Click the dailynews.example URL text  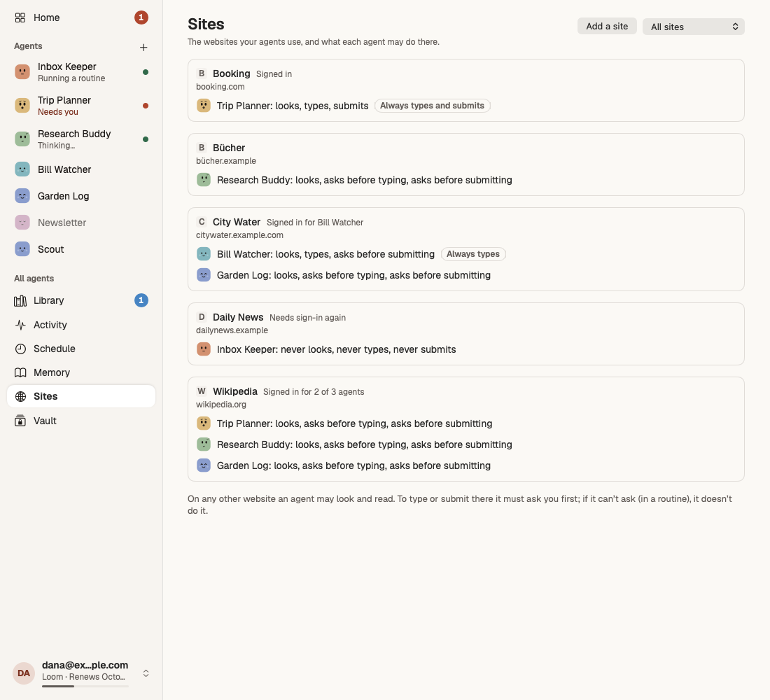pos(232,330)
